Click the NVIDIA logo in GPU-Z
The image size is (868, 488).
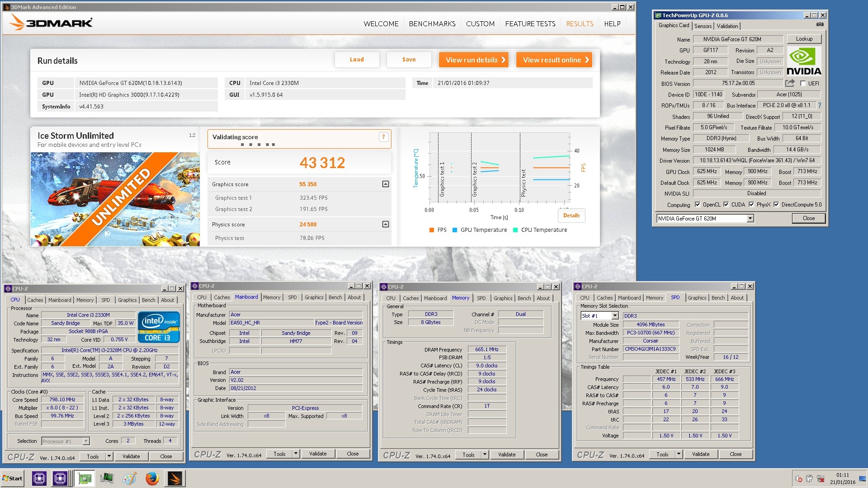(x=804, y=61)
